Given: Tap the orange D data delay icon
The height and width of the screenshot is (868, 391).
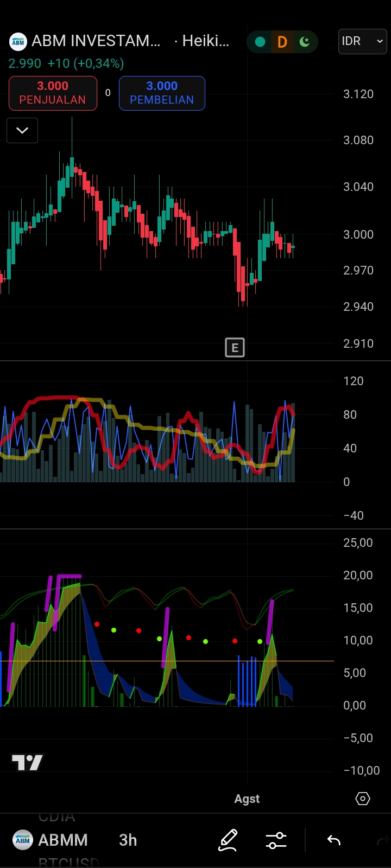Looking at the screenshot, I should click(282, 42).
